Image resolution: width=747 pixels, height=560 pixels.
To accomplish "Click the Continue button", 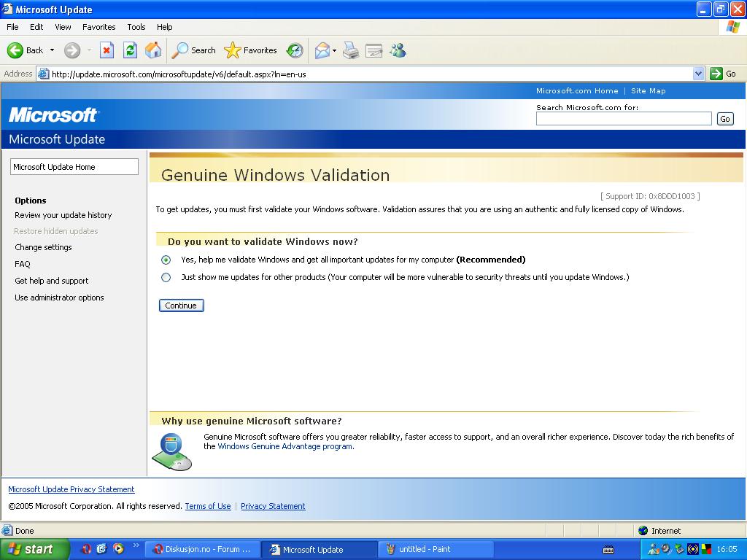I will 182,306.
